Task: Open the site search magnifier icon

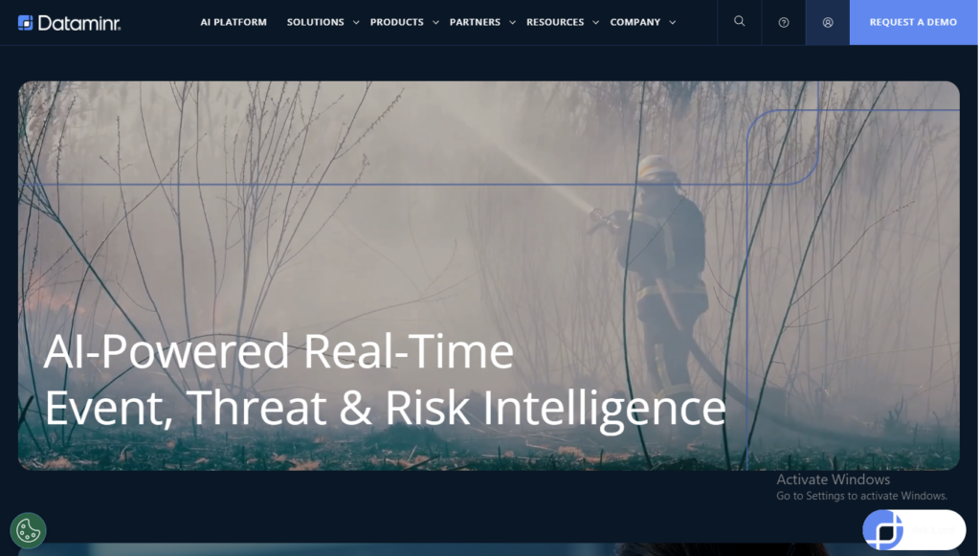Action: (x=739, y=21)
